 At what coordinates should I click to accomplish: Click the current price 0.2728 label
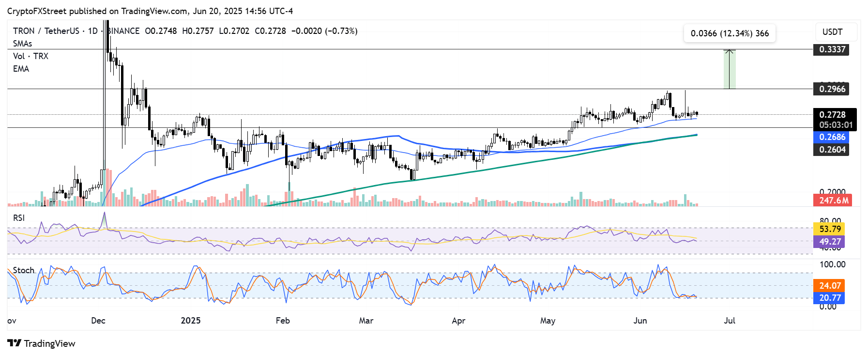tap(834, 115)
